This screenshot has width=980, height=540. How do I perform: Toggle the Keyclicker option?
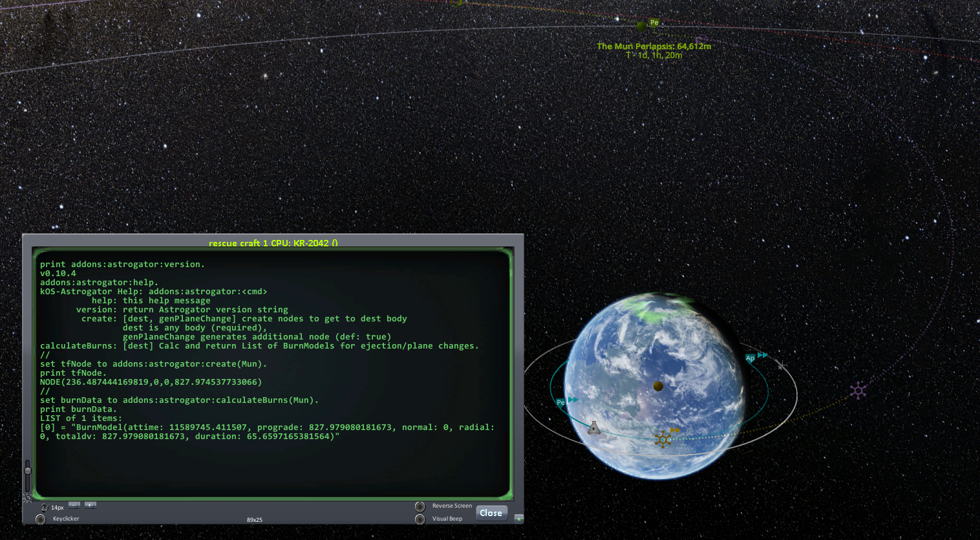point(41,519)
